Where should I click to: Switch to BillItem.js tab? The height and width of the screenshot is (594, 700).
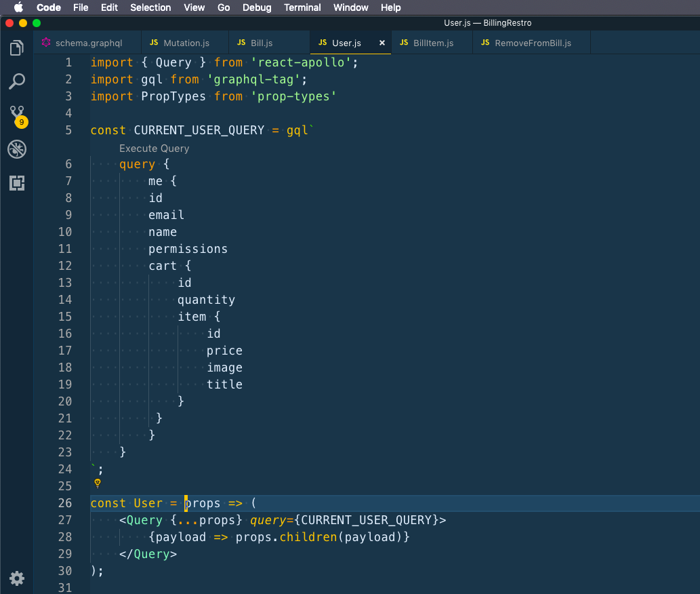click(432, 43)
